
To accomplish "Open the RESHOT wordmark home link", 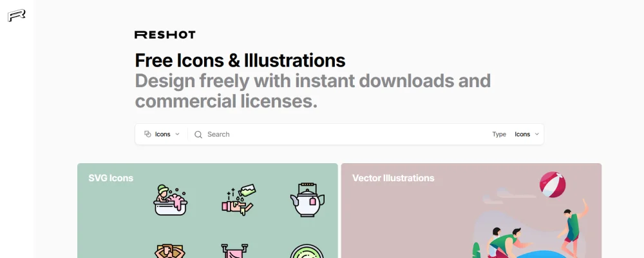I will pos(165,35).
